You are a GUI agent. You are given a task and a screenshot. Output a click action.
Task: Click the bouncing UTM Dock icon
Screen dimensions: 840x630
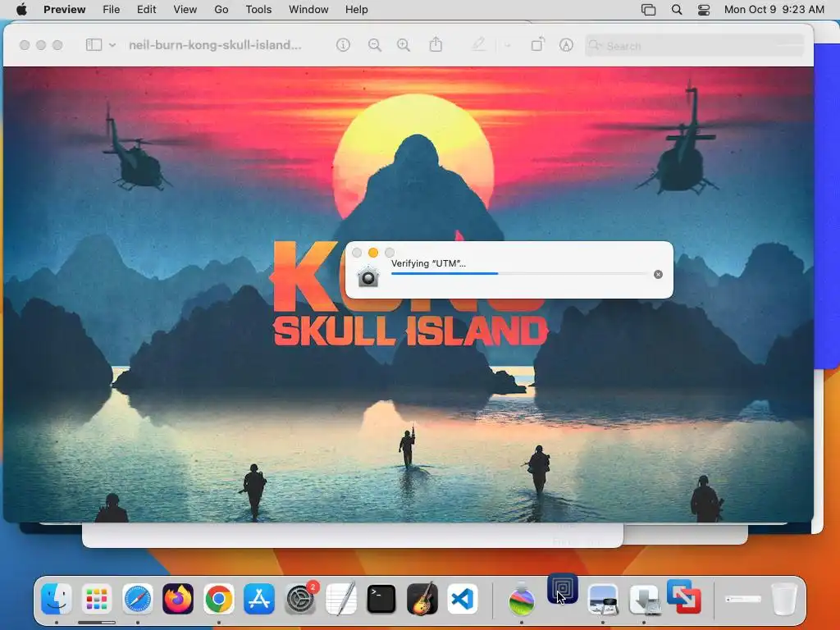point(563,588)
